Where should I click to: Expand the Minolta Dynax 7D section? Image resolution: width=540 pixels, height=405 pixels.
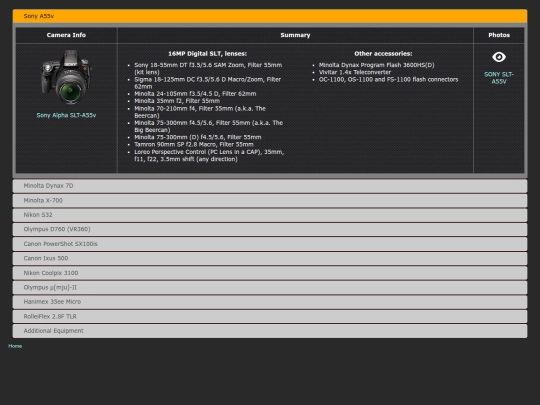click(270, 186)
